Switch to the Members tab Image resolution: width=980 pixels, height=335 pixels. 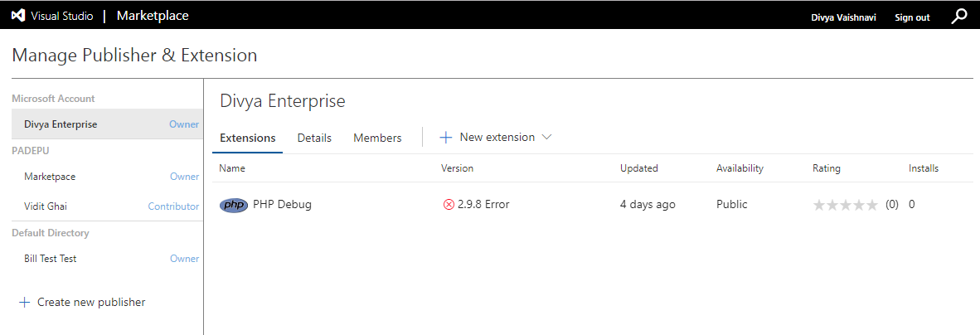coord(377,138)
